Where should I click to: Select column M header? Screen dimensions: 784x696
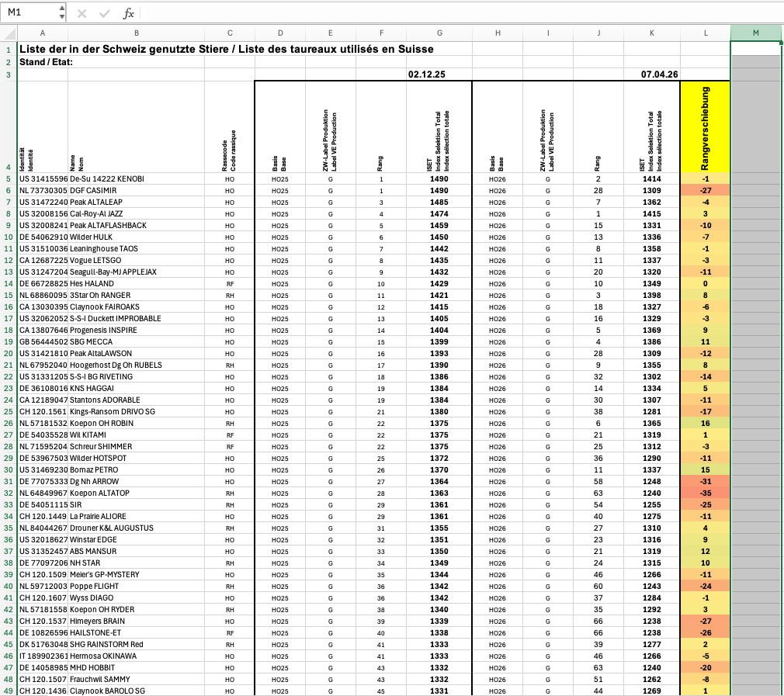pyautogui.click(x=755, y=33)
